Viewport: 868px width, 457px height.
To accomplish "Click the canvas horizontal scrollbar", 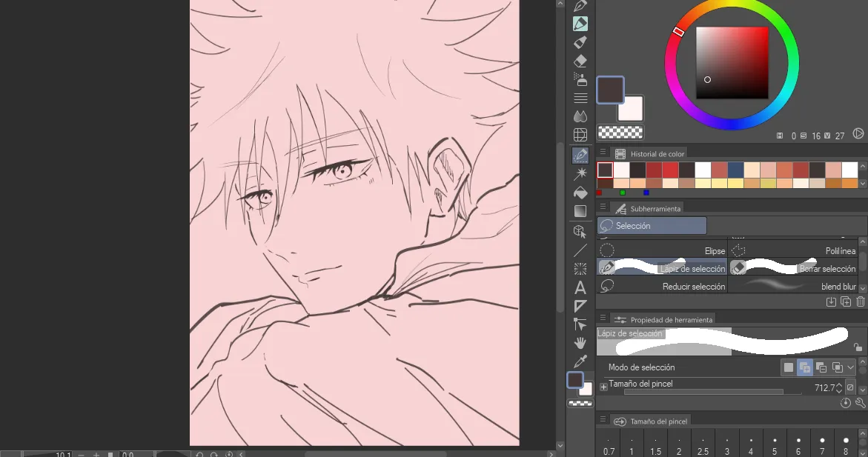I will 375,454.
